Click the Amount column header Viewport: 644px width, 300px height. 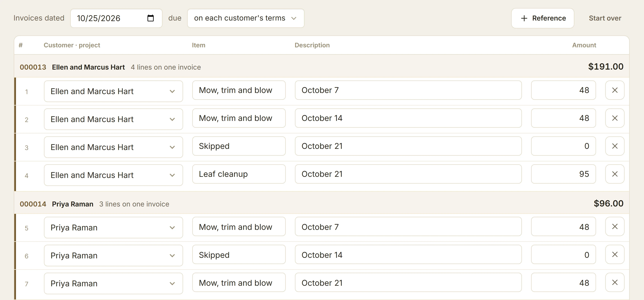584,45
